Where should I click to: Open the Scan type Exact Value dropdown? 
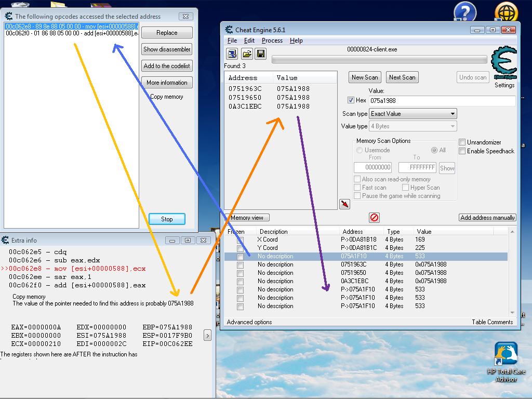click(x=413, y=114)
